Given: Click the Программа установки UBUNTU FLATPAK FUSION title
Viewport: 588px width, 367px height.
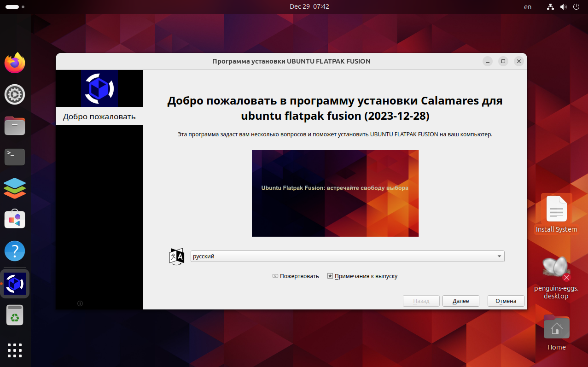Looking at the screenshot, I should (x=291, y=61).
